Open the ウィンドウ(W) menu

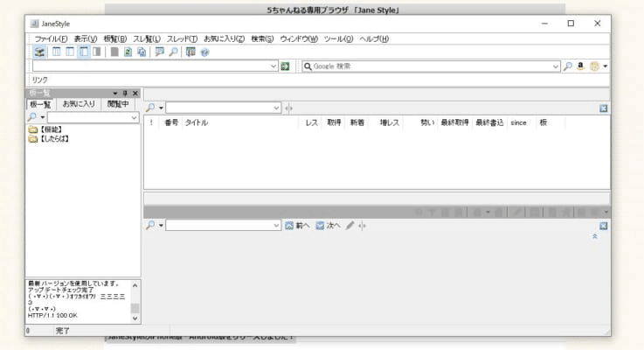tap(299, 38)
